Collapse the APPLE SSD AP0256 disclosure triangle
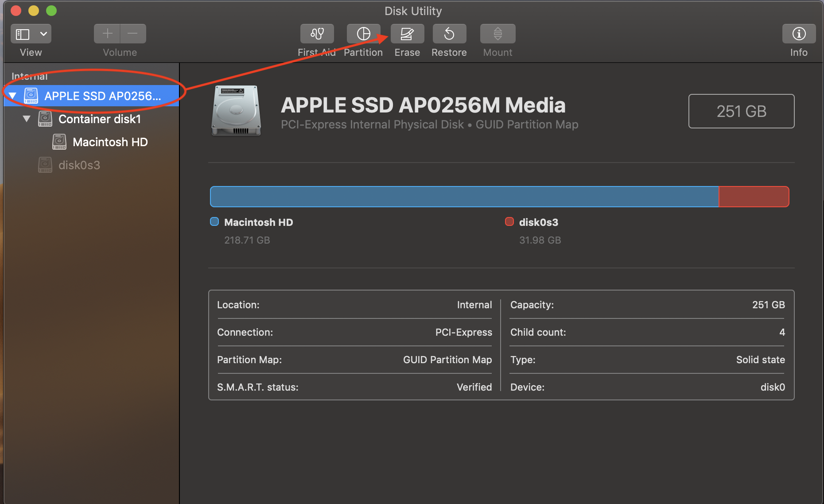This screenshot has height=504, width=824. point(12,96)
